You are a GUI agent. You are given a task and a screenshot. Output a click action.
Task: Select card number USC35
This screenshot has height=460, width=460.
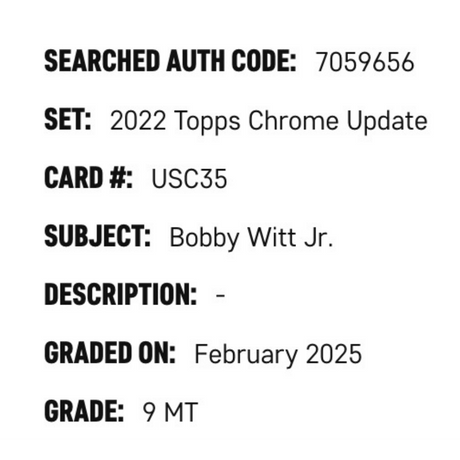tap(189, 179)
